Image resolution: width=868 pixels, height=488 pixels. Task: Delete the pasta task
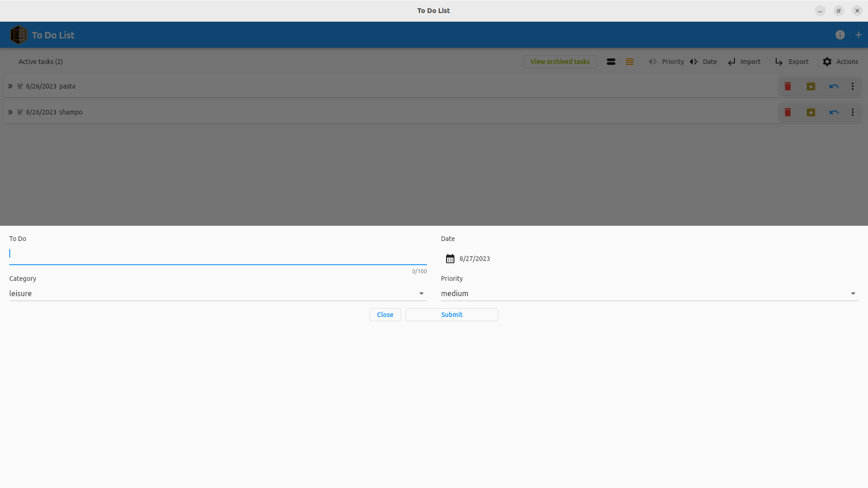787,86
